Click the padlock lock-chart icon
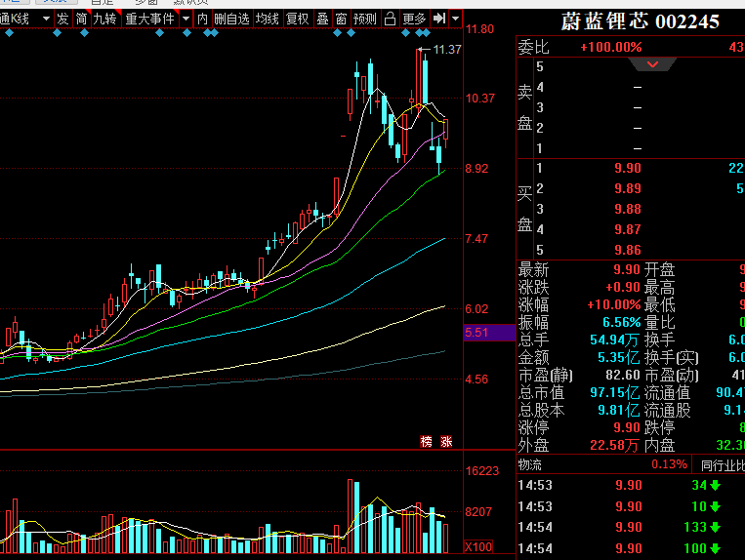This screenshot has width=745, height=560. click(x=391, y=19)
